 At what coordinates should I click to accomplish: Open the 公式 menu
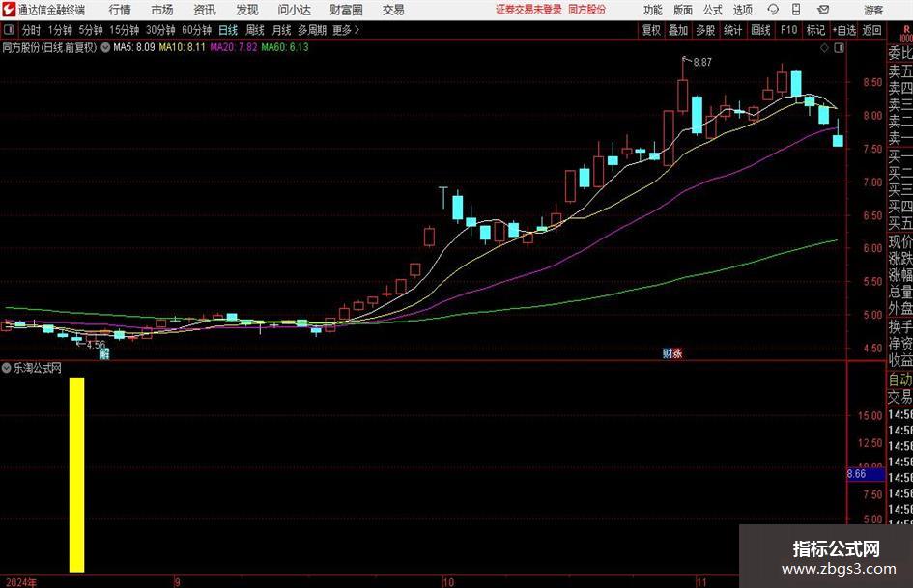(x=713, y=10)
